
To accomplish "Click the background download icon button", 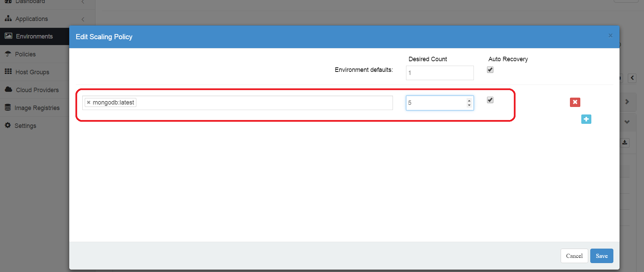I will (625, 143).
